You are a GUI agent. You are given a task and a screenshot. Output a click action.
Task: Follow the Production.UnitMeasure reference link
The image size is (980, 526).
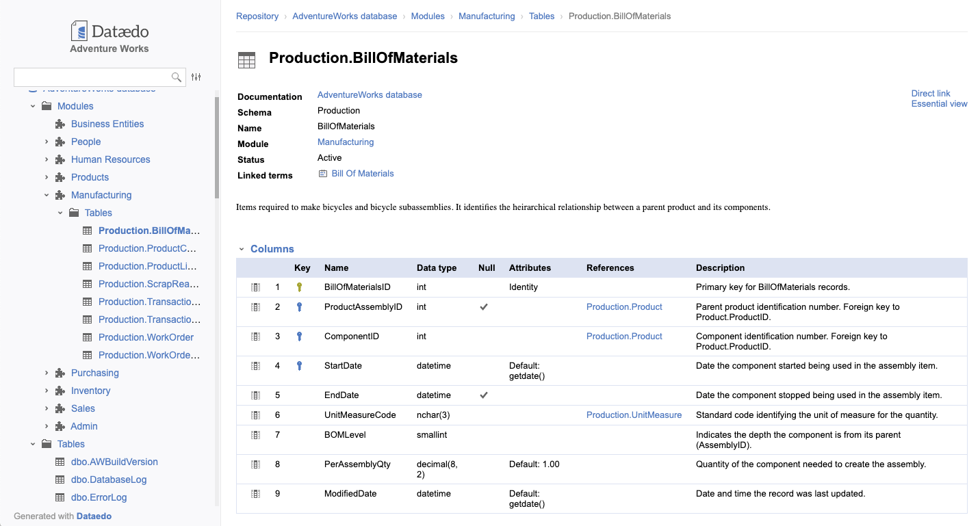click(634, 415)
